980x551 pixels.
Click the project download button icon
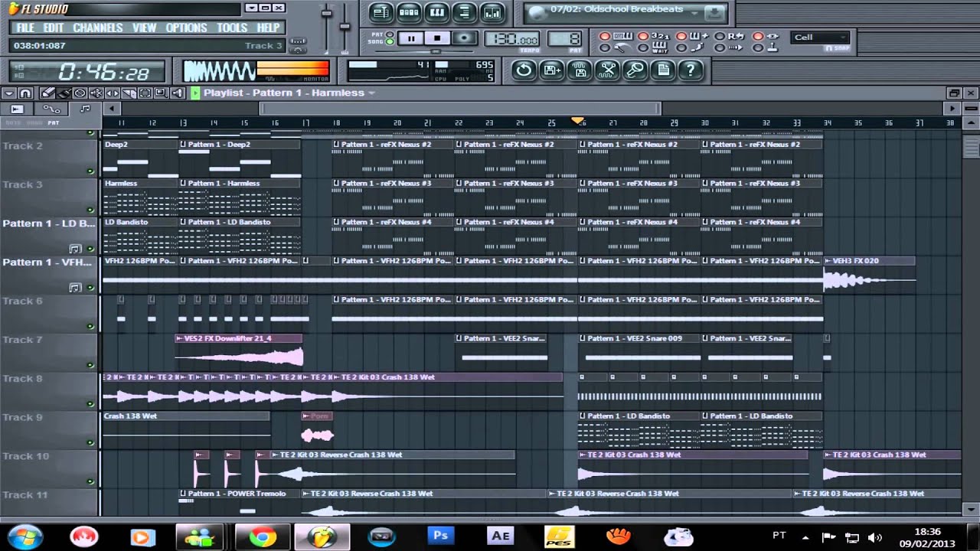tap(714, 13)
